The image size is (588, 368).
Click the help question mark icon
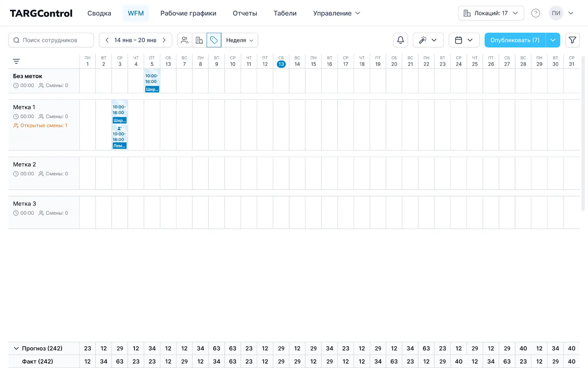tap(535, 13)
